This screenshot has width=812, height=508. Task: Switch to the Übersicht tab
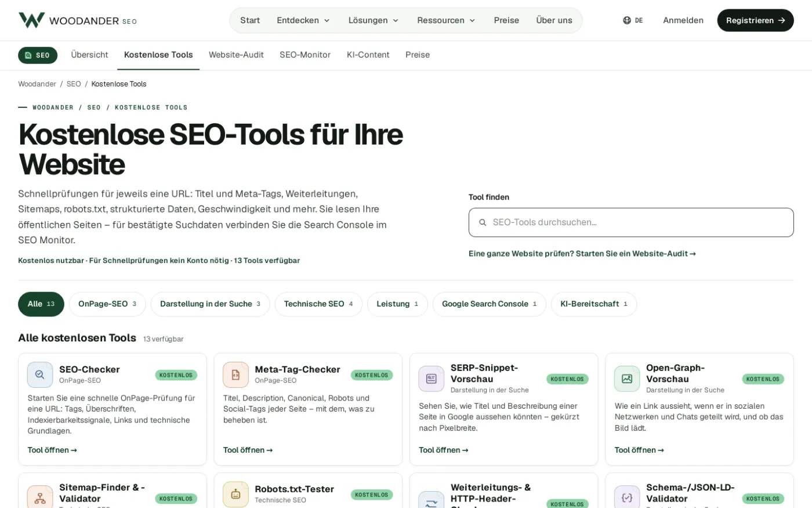coord(89,55)
